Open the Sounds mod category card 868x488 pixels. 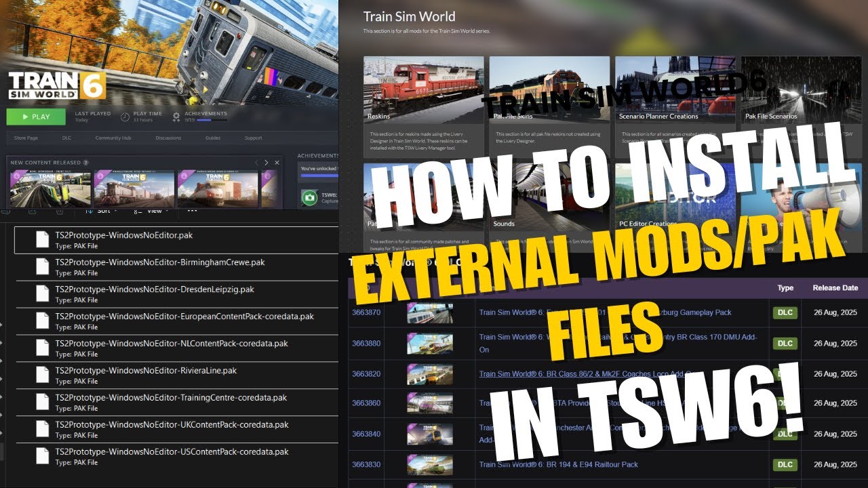click(549, 207)
